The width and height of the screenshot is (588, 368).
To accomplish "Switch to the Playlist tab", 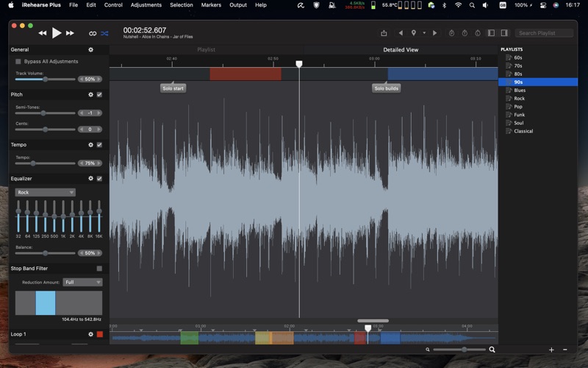I will [207, 49].
